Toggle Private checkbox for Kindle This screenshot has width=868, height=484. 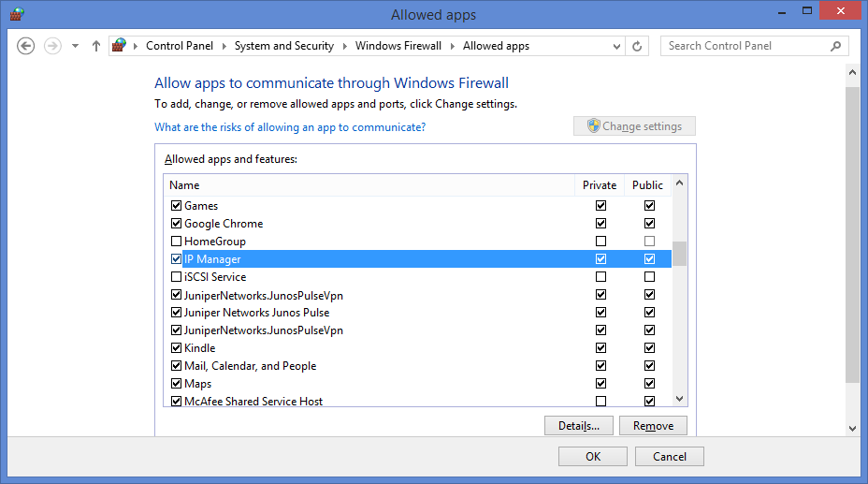coord(600,347)
